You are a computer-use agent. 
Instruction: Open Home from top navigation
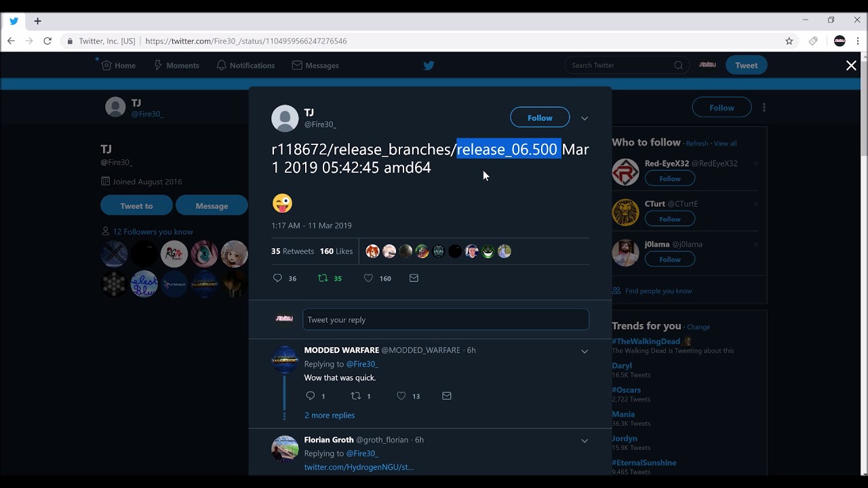click(x=119, y=66)
